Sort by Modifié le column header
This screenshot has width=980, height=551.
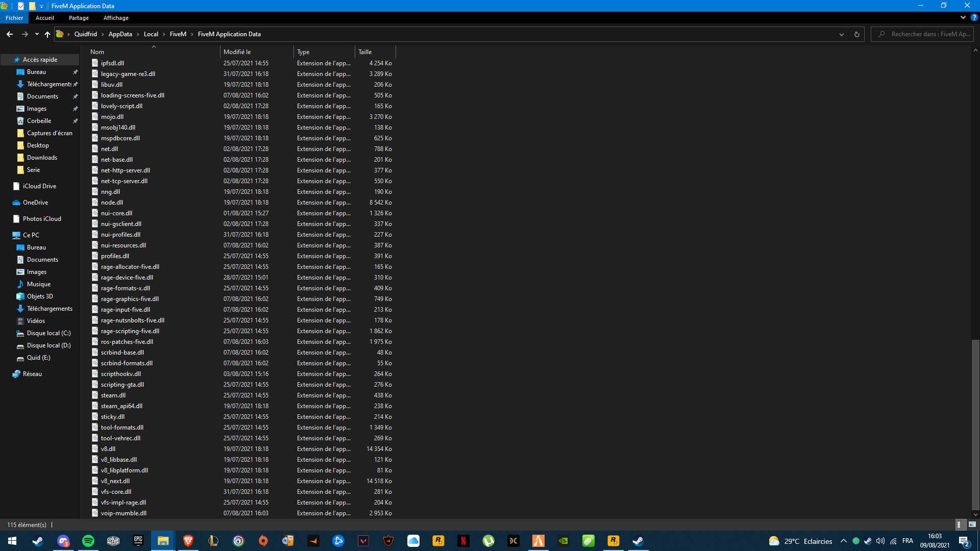[257, 52]
